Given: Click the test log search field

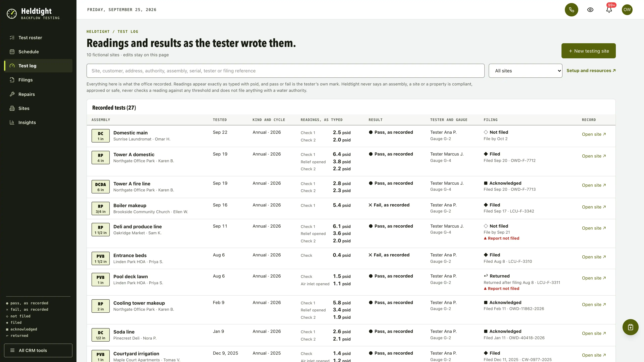Looking at the screenshot, I should (285, 71).
